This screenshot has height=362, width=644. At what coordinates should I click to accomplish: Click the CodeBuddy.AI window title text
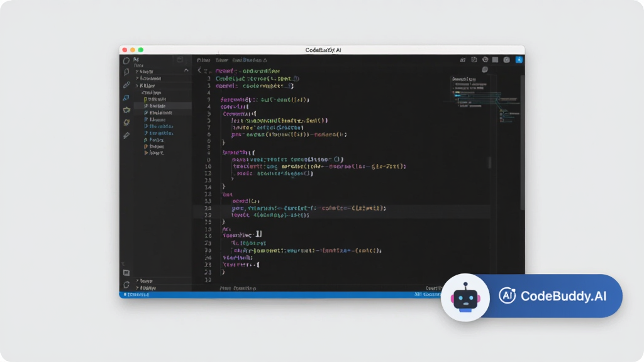[323, 50]
